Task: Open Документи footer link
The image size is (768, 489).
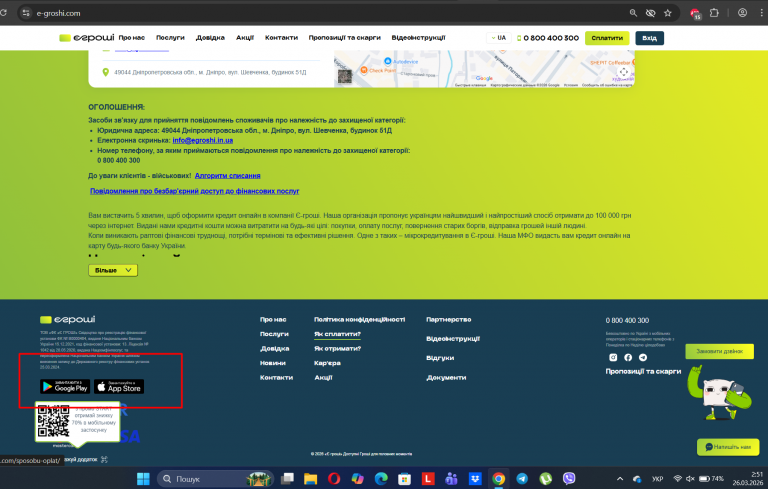Action: point(446,378)
